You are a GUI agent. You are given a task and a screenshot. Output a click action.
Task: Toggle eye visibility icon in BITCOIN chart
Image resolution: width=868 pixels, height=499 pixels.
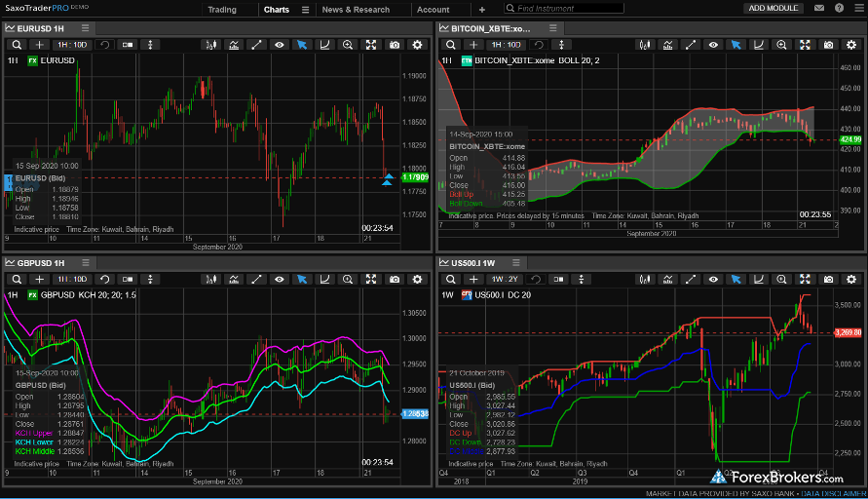click(713, 45)
